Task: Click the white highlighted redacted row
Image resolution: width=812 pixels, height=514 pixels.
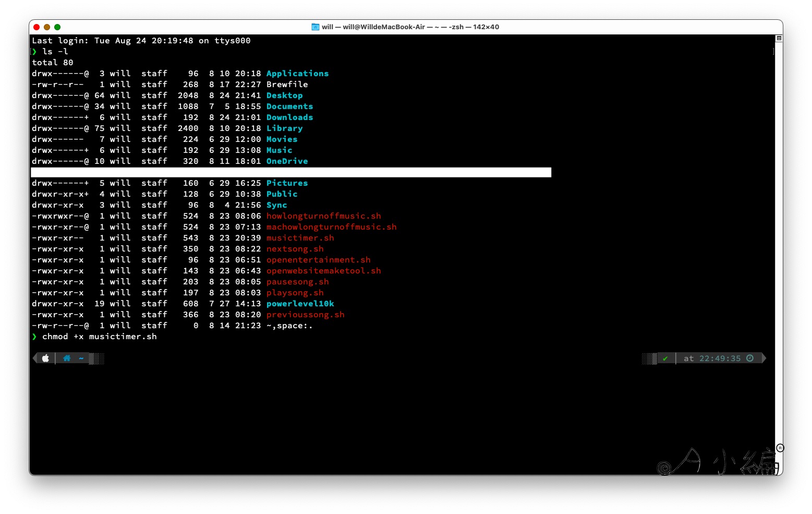Action: coord(291,172)
